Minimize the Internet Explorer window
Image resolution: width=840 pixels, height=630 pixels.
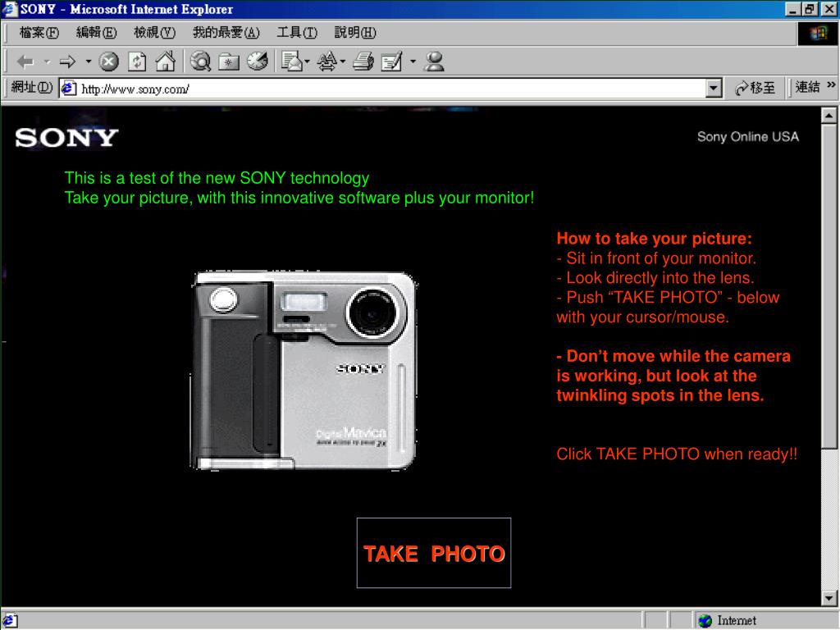[x=793, y=9]
